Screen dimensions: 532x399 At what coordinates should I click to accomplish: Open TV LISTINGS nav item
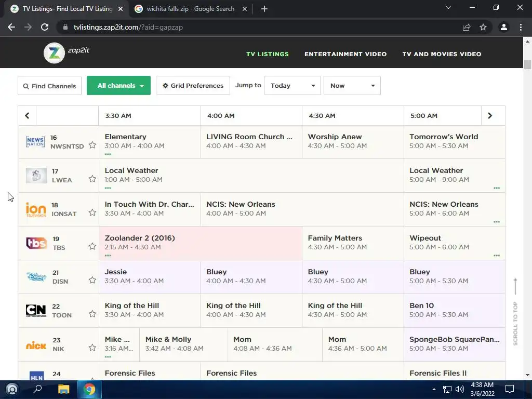[268, 54]
